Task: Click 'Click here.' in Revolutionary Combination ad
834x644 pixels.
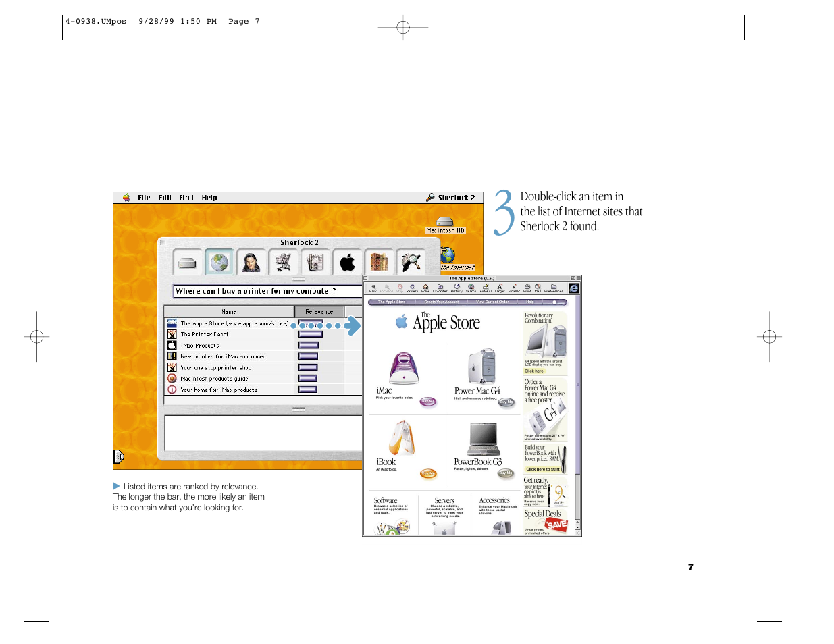Action: [534, 371]
